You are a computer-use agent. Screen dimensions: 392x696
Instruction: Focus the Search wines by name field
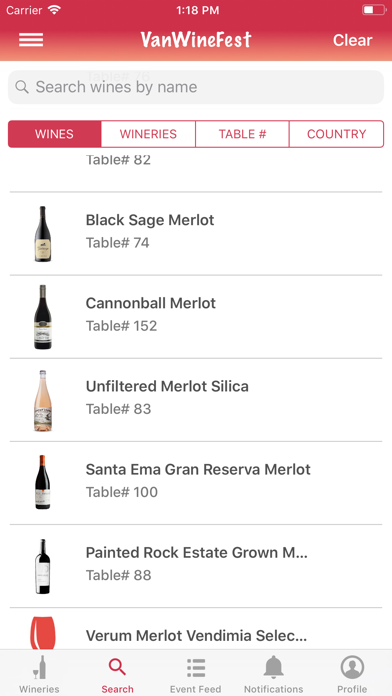[196, 87]
